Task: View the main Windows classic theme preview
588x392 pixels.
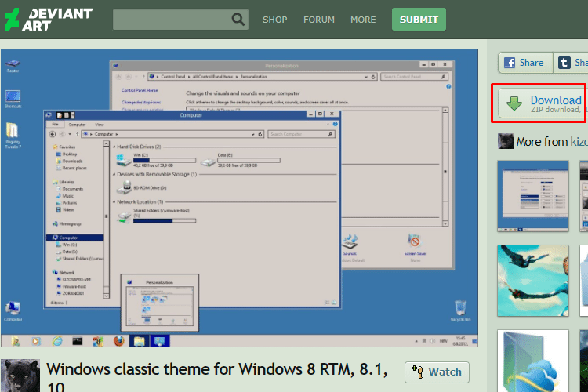Action: point(239,198)
